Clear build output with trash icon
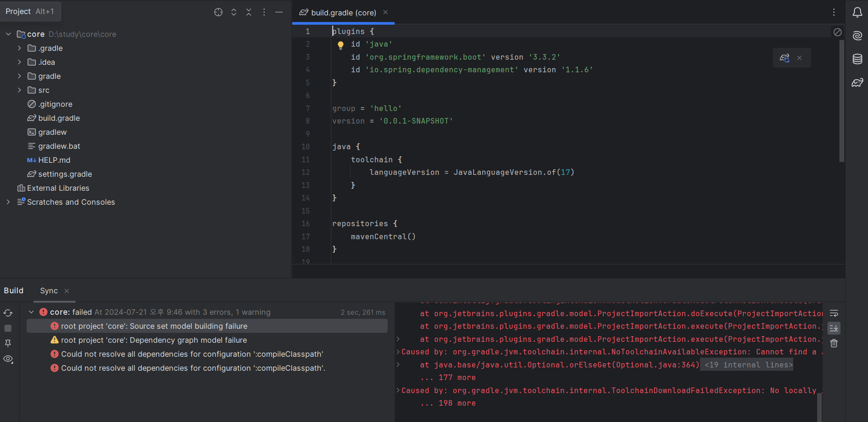The width and height of the screenshot is (868, 422). (834, 343)
